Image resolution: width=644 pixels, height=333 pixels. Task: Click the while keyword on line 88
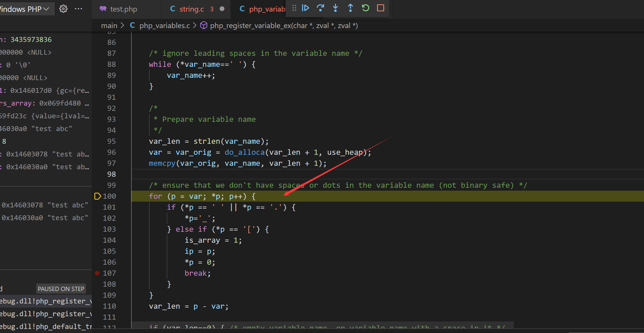click(x=160, y=65)
